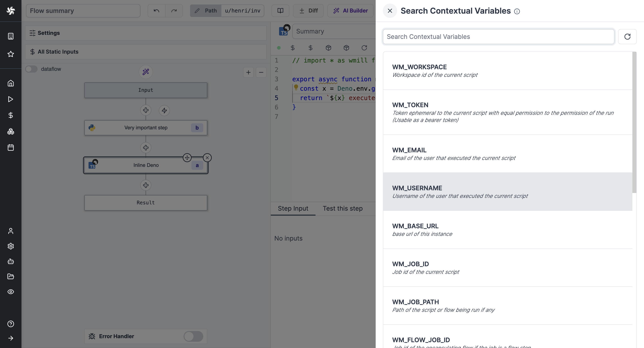Zoom in the flow graph with plus
The width and height of the screenshot is (644, 348).
[248, 72]
